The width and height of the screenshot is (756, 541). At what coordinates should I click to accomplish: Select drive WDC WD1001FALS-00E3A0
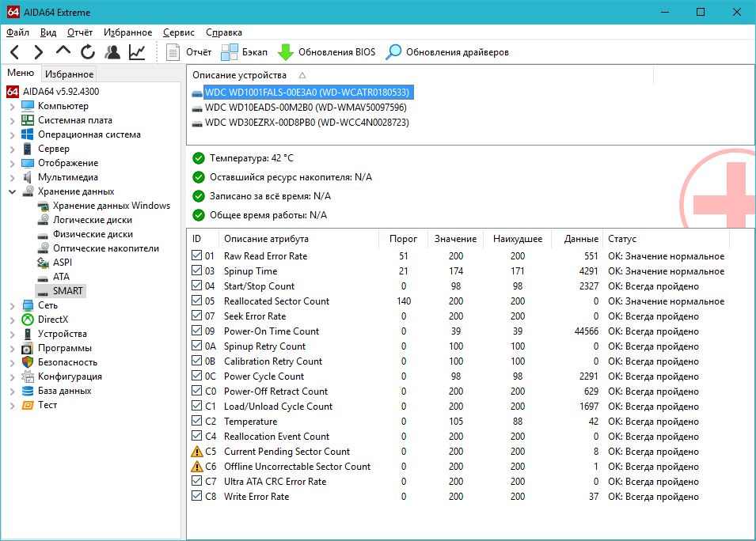pyautogui.click(x=307, y=92)
